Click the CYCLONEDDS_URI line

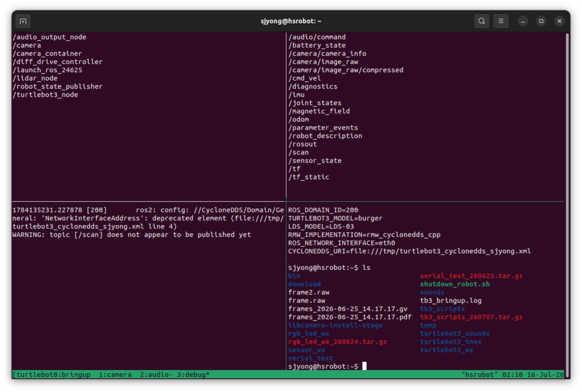tap(409, 251)
